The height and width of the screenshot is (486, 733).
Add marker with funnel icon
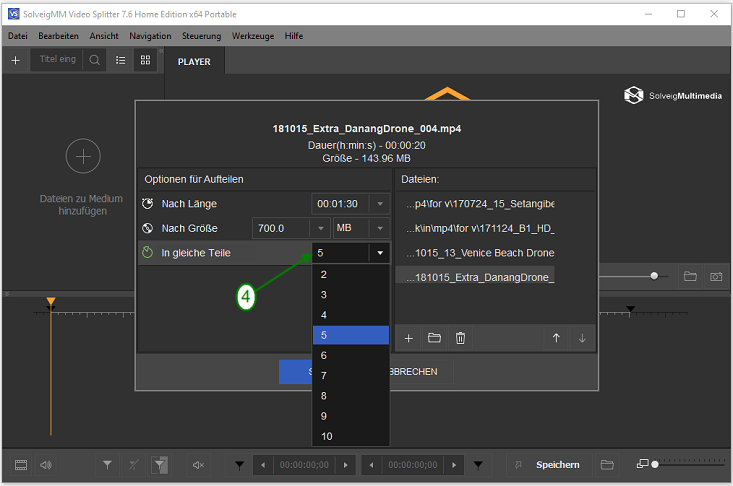[x=108, y=465]
